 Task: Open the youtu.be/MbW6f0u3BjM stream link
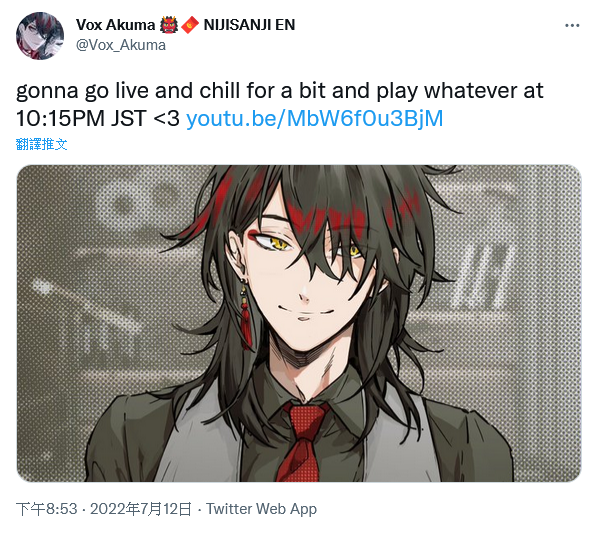315,119
